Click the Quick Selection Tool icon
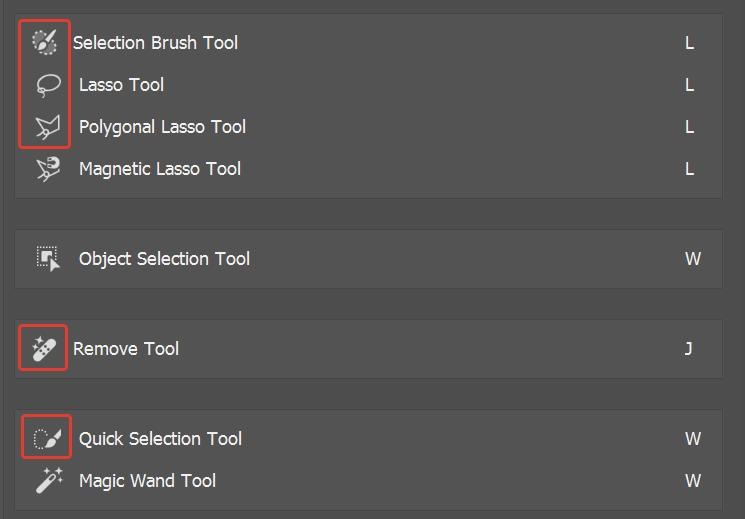 [x=47, y=439]
